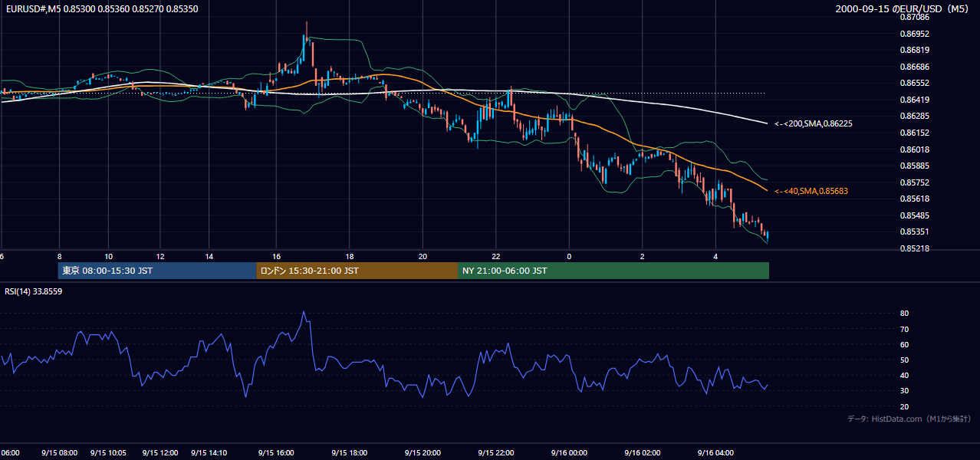Click price axis value 0.85752
Viewport: 980px width, 460px height.
tap(915, 182)
